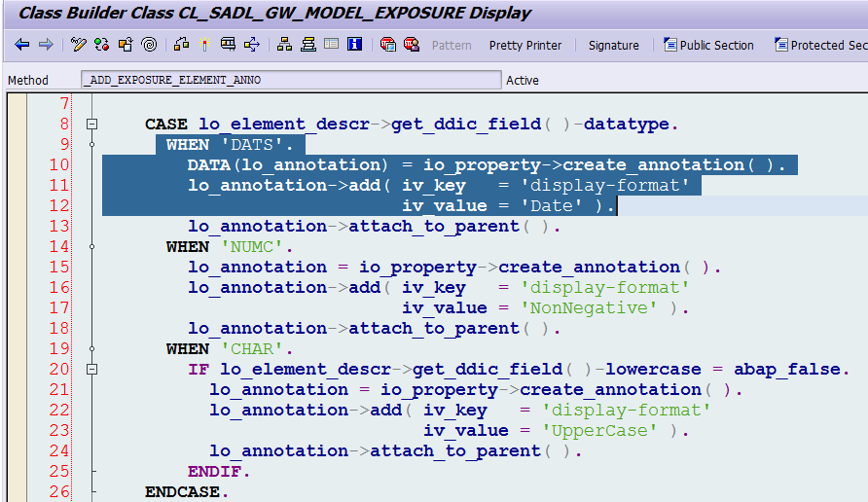Click the ENDIF keyword
Viewport: 868px width, 502px height.
pos(214,472)
